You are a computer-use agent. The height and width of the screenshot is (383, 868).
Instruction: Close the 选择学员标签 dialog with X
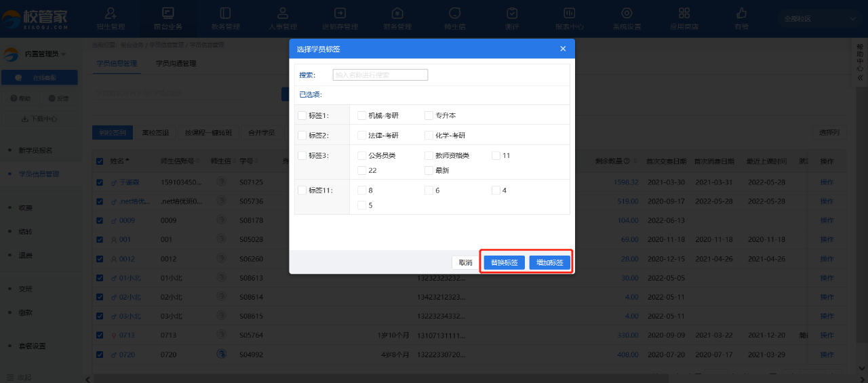(563, 49)
